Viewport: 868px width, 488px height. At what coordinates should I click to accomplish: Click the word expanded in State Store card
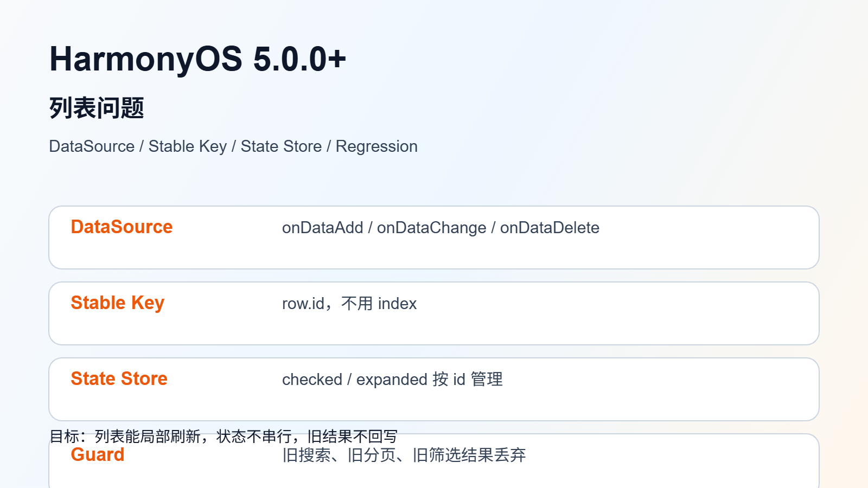(392, 380)
